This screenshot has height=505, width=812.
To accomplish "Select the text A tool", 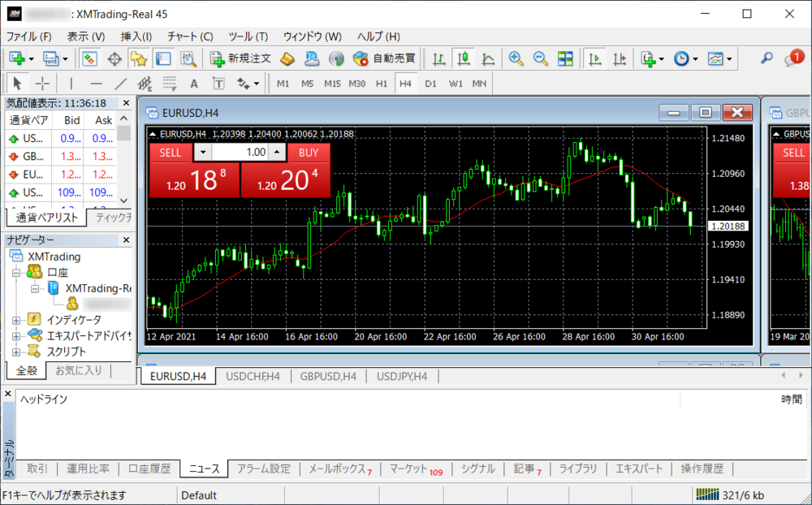I will click(194, 84).
